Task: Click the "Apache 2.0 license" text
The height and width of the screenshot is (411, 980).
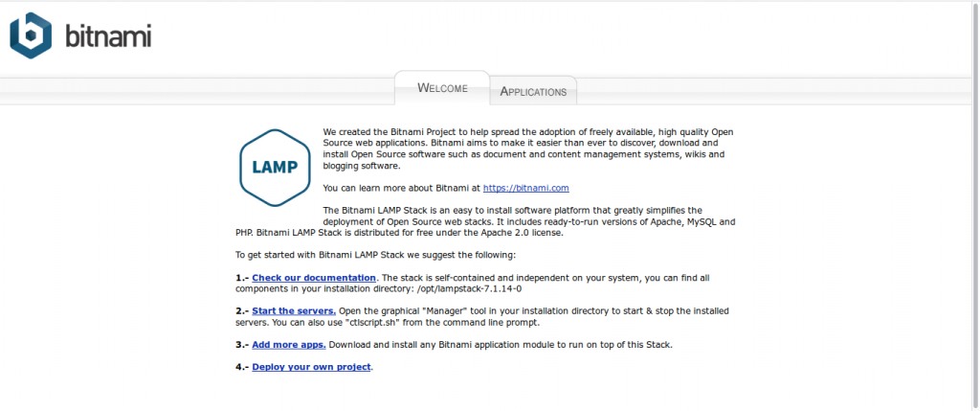Action: 520,233
